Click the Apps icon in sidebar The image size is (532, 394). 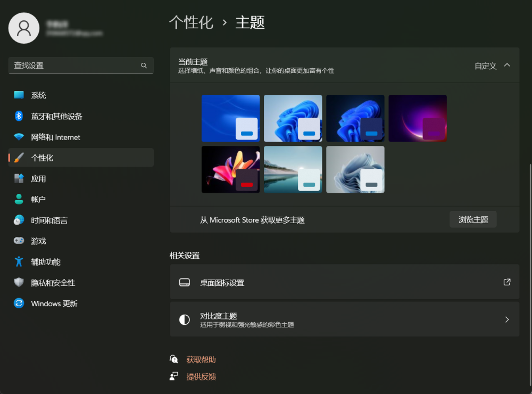pyautogui.click(x=19, y=179)
